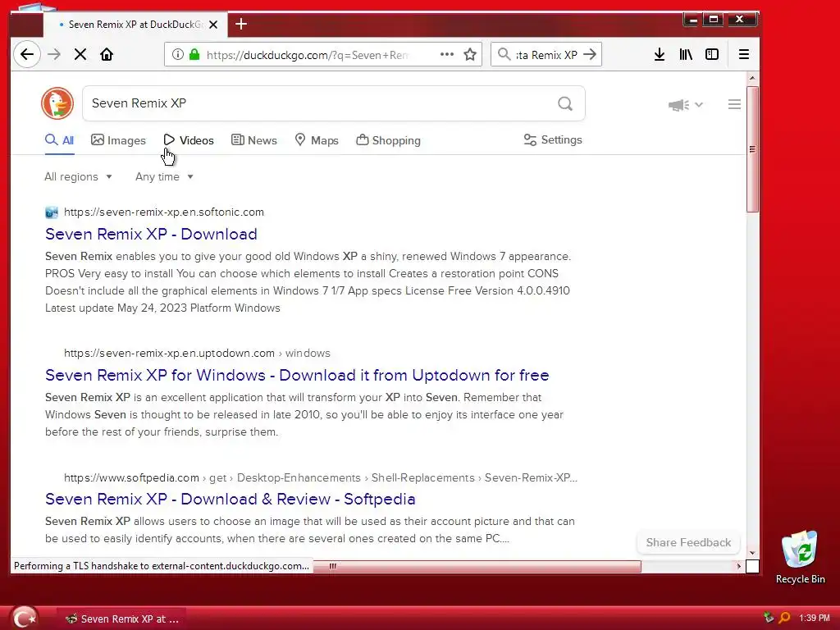Switch to the Seven Remix XP taskbar window button

(x=122, y=619)
